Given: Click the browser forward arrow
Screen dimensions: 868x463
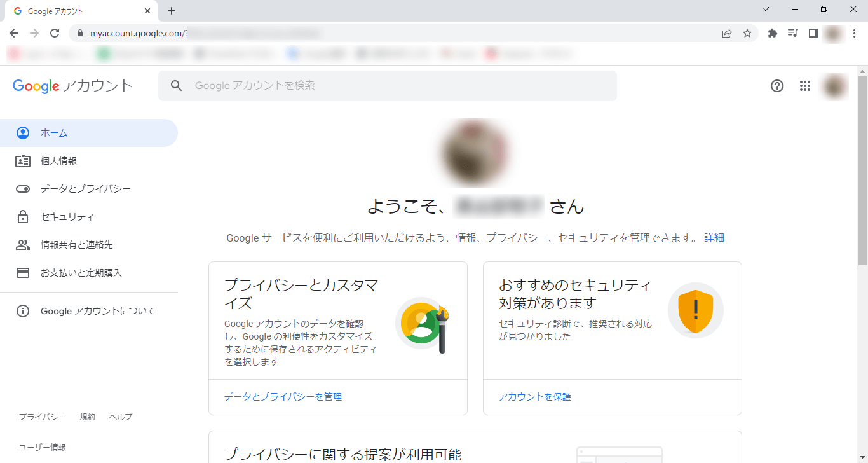Looking at the screenshot, I should [x=34, y=33].
